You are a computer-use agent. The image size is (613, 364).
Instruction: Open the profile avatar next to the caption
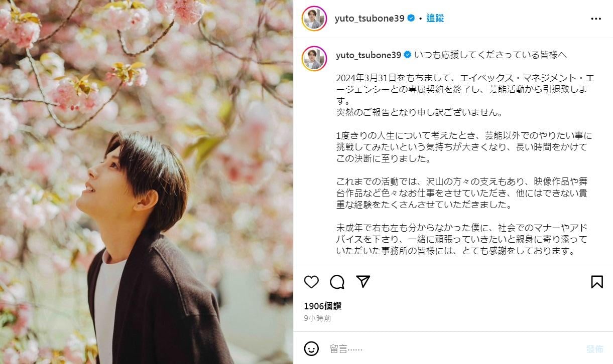point(314,58)
